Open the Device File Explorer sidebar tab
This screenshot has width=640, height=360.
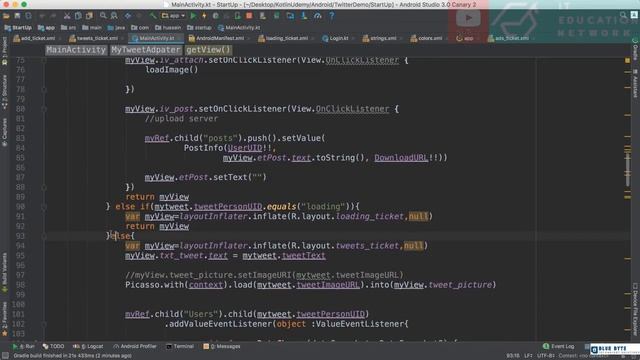(635, 309)
